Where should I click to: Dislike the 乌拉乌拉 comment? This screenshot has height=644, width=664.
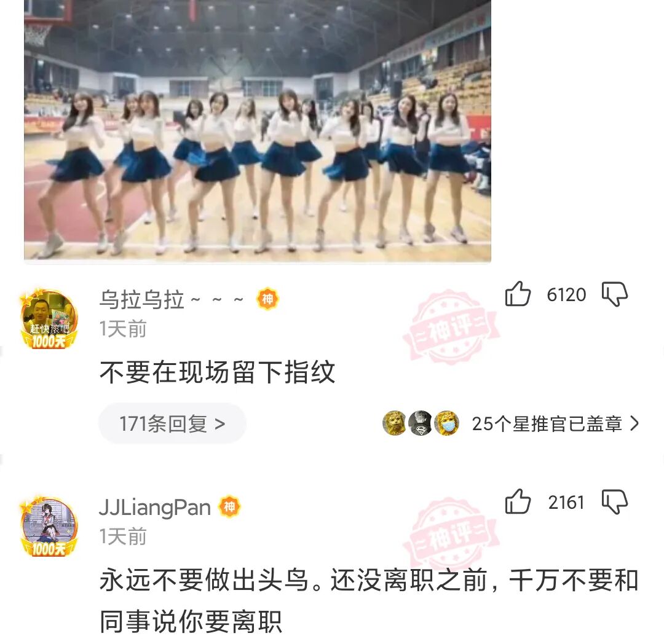[x=614, y=294]
